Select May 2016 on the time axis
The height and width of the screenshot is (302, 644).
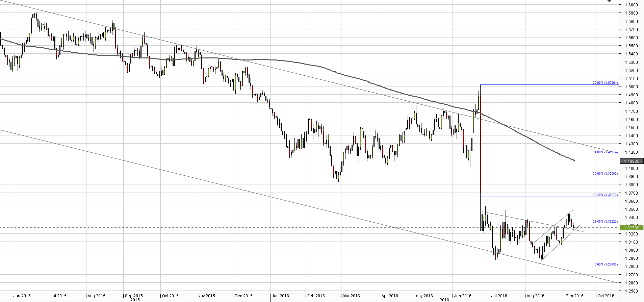(x=424, y=296)
